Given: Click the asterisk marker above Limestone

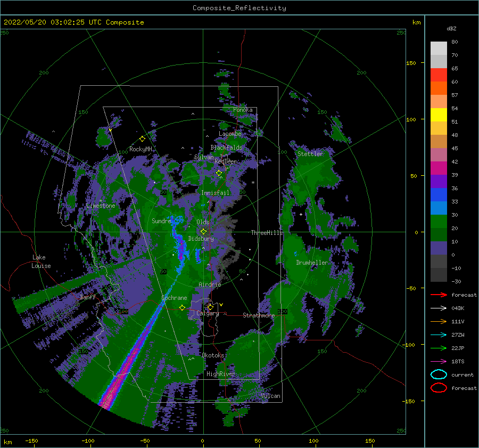Looking at the screenshot, I should point(101,201).
